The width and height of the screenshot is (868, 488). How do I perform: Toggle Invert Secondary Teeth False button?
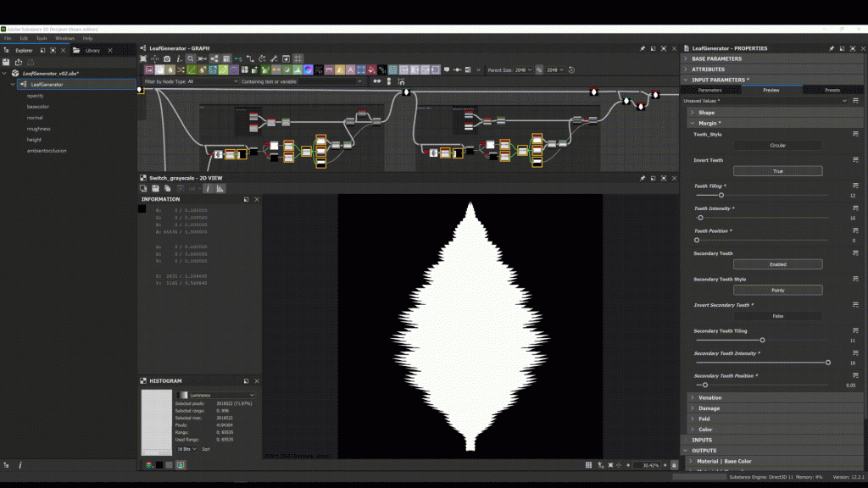(x=777, y=316)
